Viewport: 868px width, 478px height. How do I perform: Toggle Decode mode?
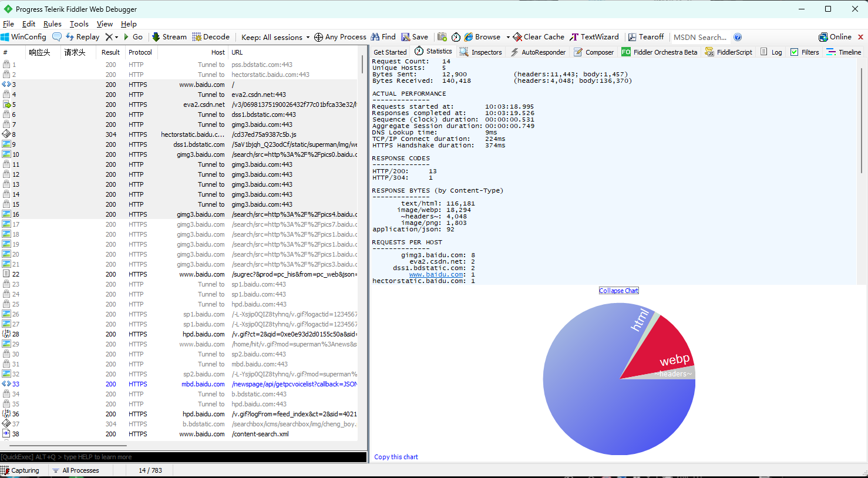[211, 37]
